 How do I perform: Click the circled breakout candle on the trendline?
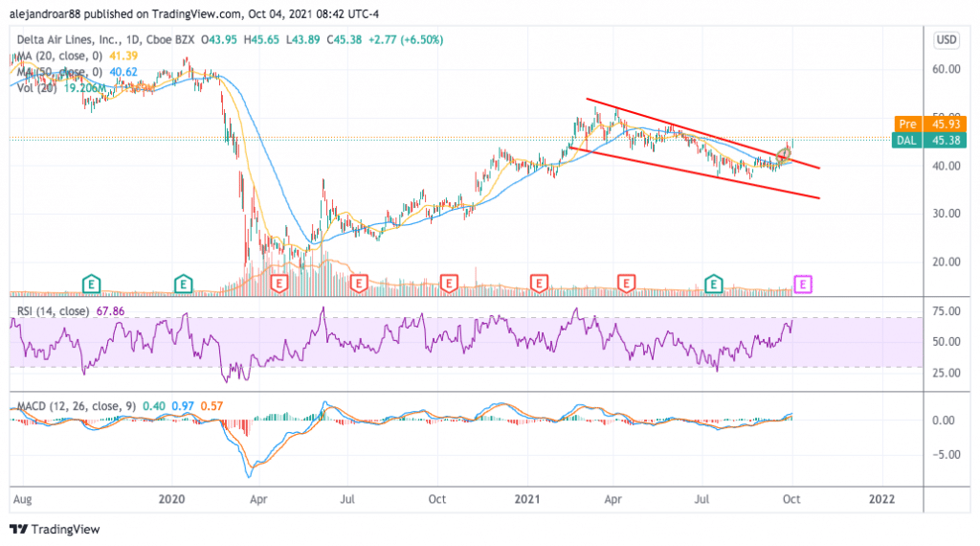coord(784,154)
